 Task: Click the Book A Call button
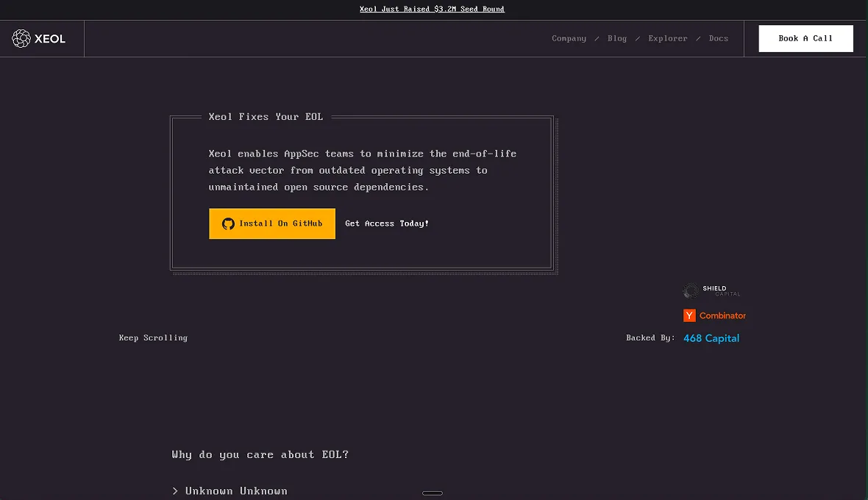(x=805, y=38)
